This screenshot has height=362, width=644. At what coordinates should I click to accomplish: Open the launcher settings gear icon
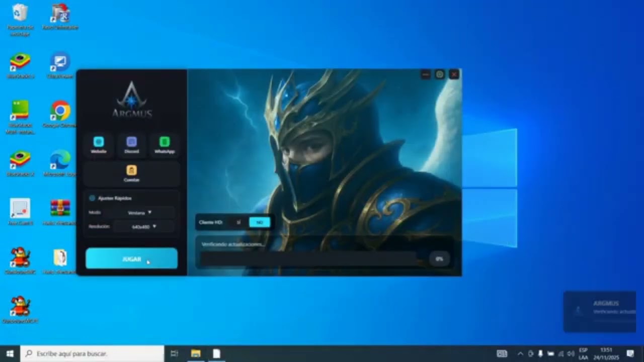click(440, 74)
